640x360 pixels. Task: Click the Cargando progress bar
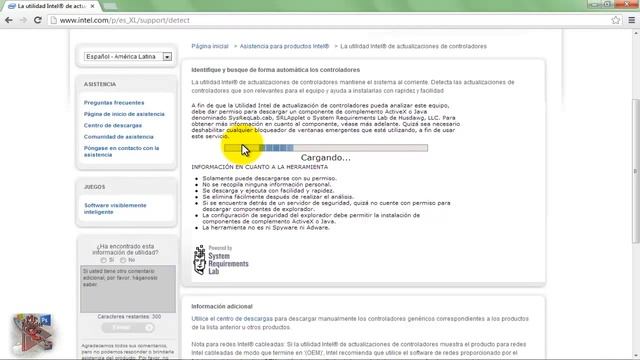tap(326, 148)
